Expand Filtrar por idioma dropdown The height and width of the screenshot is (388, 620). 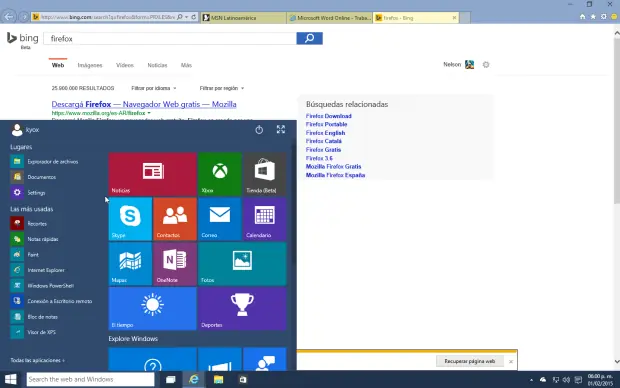coord(154,88)
